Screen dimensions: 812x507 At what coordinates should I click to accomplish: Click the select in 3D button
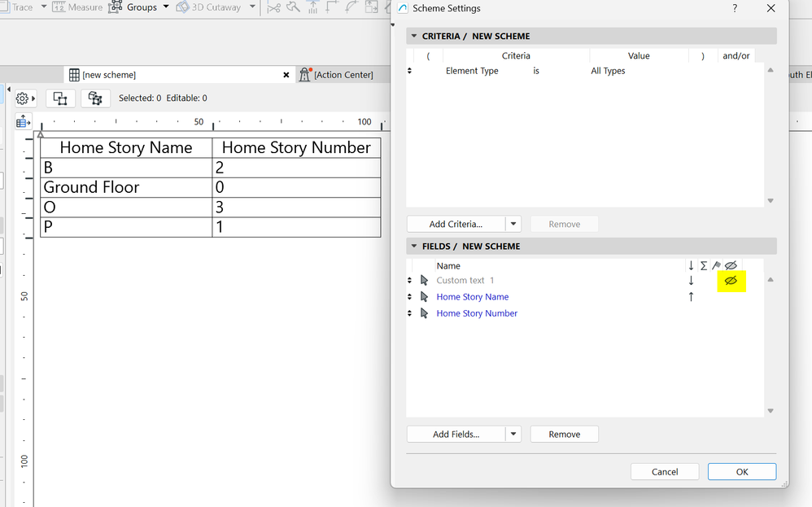(x=95, y=98)
